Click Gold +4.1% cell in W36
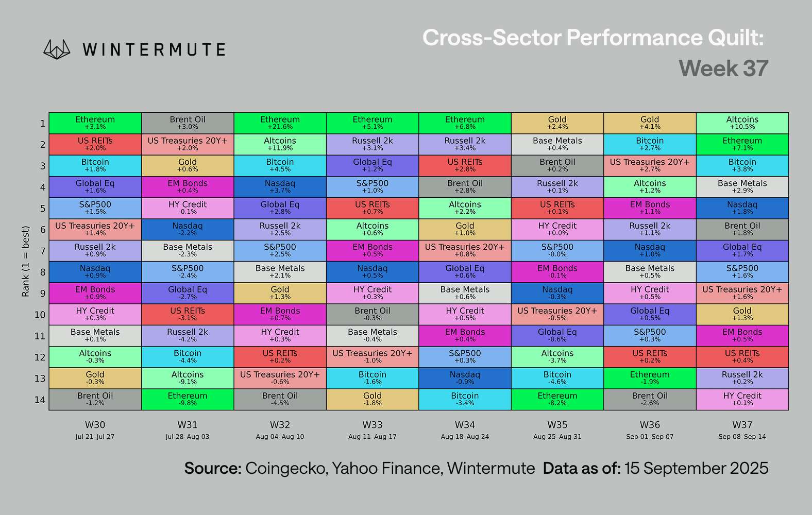The image size is (812, 515). click(x=650, y=123)
